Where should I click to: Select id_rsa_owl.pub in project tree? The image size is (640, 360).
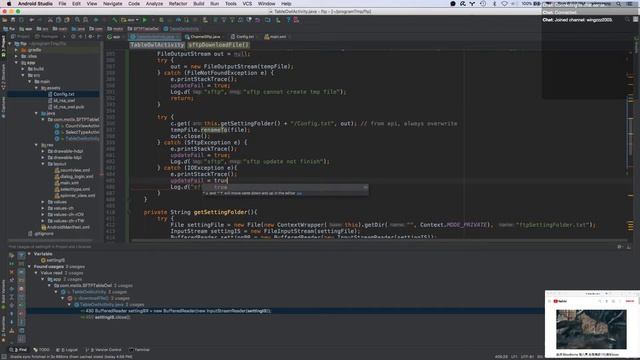coord(68,107)
